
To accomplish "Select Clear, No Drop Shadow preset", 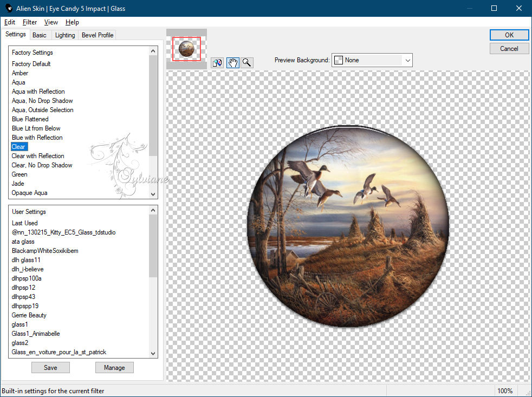I will pos(42,165).
